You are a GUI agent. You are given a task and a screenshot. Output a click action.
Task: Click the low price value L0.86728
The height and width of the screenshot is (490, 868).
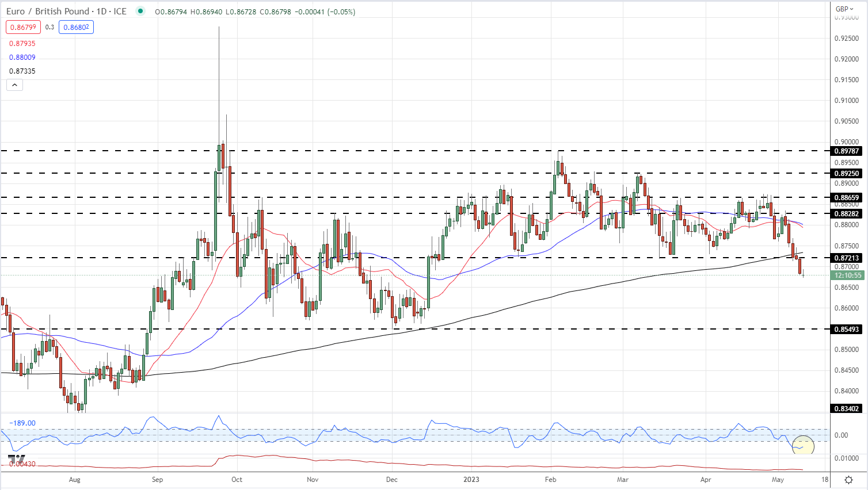click(x=242, y=12)
